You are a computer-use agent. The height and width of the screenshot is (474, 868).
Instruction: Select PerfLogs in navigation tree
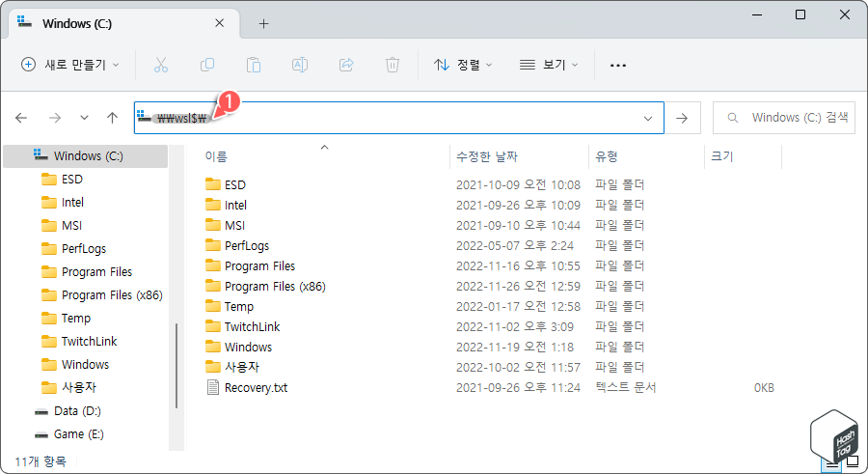[x=85, y=248]
